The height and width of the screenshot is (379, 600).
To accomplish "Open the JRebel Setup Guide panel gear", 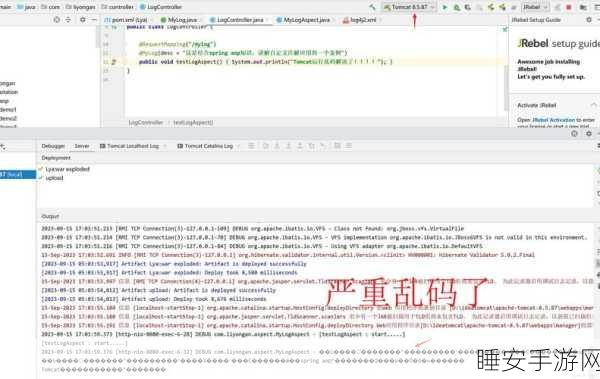I will (589, 20).
